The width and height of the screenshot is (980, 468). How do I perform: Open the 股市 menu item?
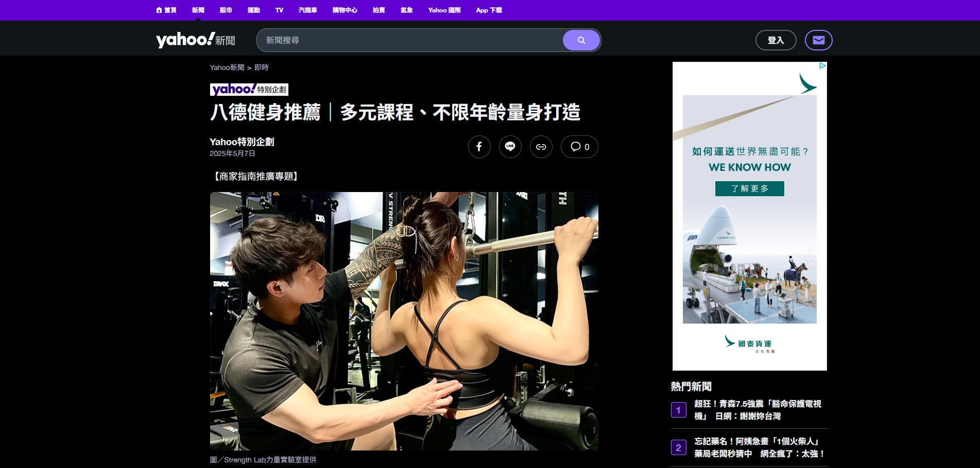(226, 10)
